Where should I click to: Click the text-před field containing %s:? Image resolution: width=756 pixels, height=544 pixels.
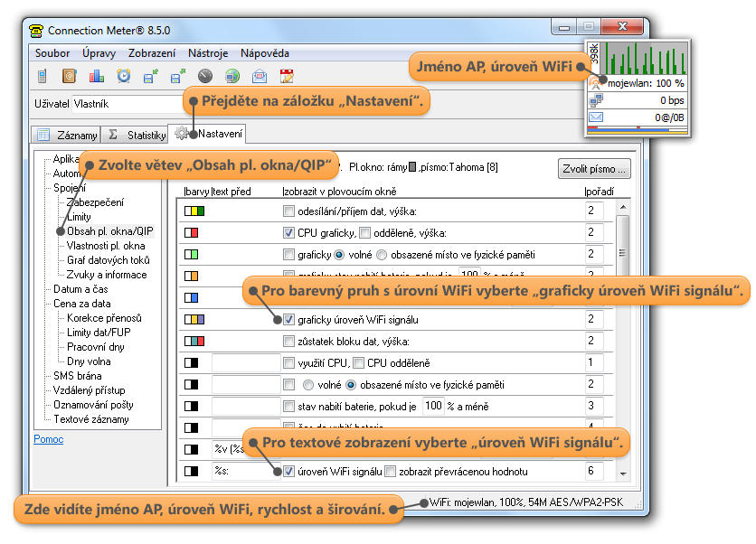click(246, 471)
